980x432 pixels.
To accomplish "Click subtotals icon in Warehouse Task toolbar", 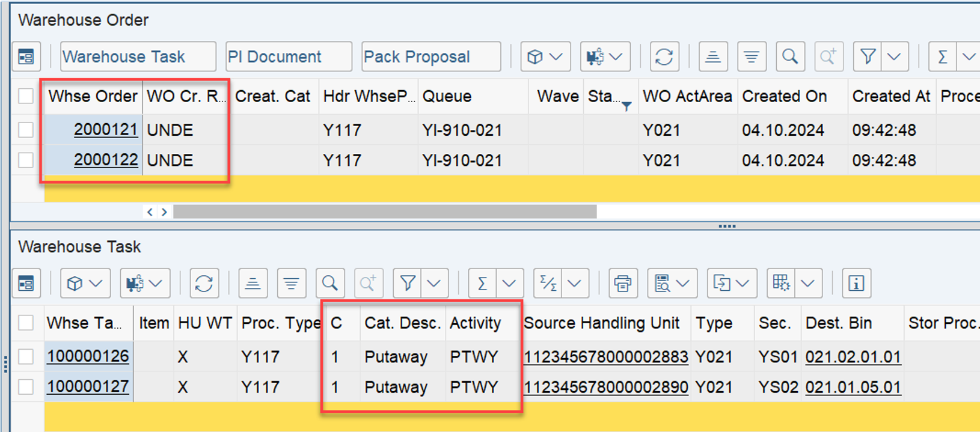I will (x=548, y=284).
